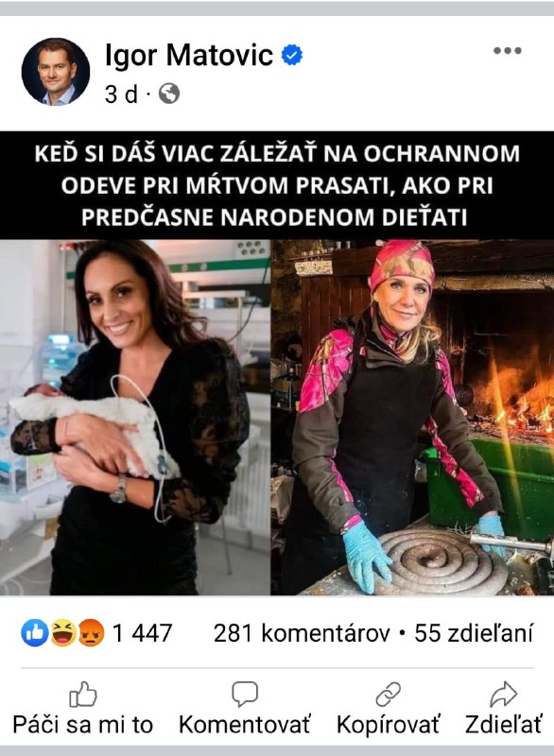Click the laughing Haha reaction icon
The height and width of the screenshot is (756, 554).
pos(62,633)
